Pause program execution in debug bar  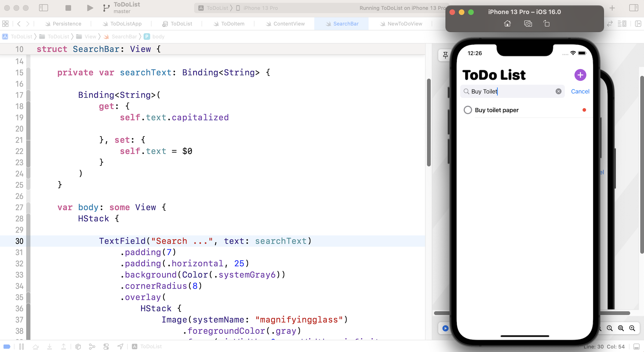tap(21, 347)
